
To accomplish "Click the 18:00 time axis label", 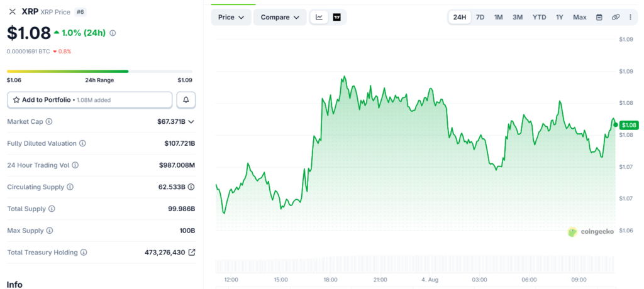I will click(331, 280).
